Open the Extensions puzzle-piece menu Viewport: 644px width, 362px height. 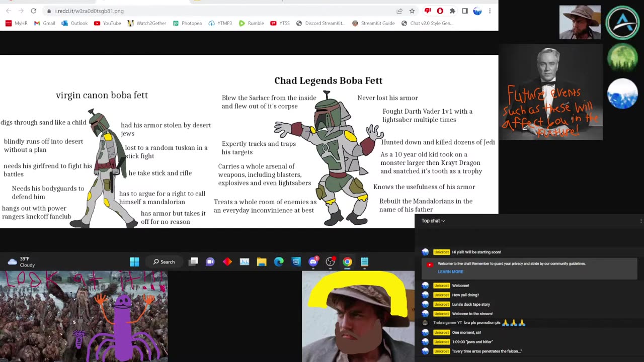pyautogui.click(x=452, y=11)
